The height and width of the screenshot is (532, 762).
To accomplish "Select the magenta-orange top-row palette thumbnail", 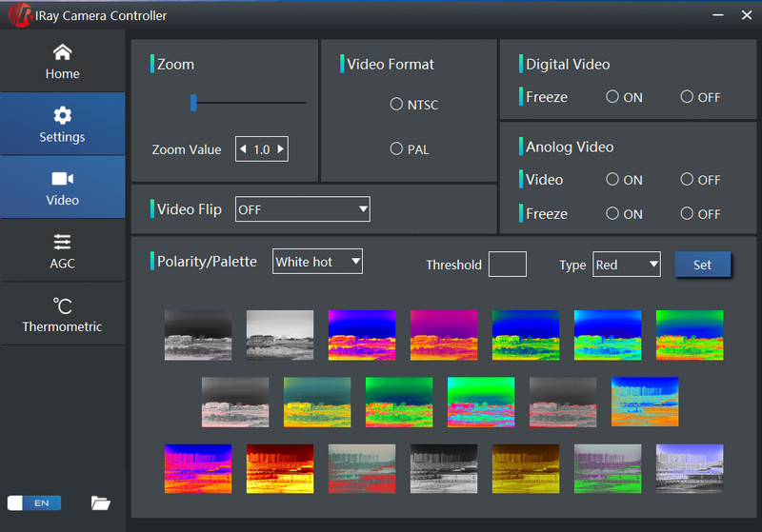I will tap(444, 335).
